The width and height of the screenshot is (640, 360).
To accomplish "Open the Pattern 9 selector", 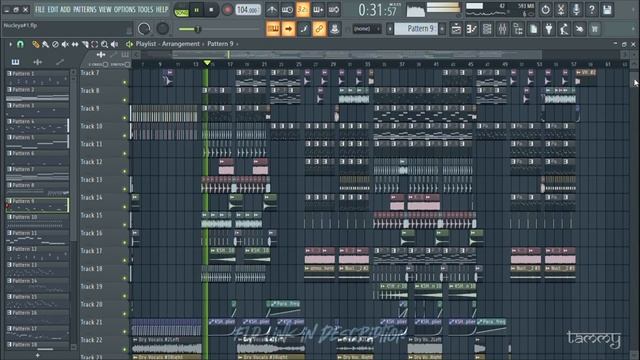I will [416, 29].
